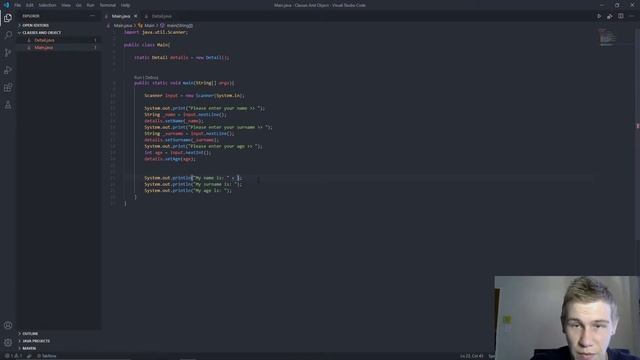The image size is (640, 360).
Task: Open the View menu
Action: 66,5
